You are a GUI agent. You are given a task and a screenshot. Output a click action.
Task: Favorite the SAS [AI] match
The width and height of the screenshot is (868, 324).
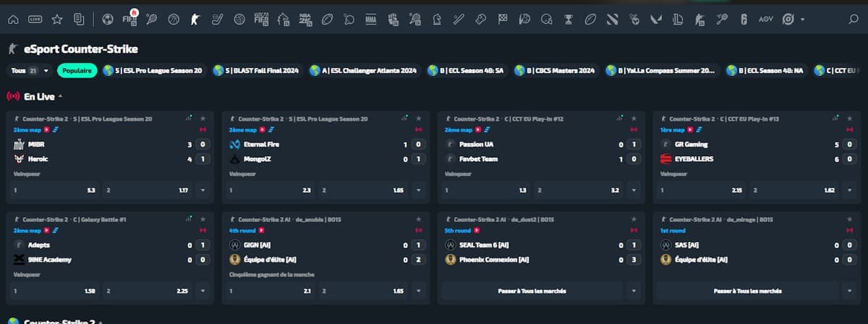click(851, 218)
